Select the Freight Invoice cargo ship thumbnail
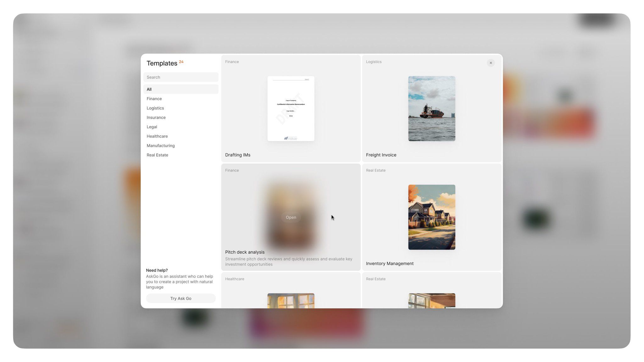 pos(431,109)
